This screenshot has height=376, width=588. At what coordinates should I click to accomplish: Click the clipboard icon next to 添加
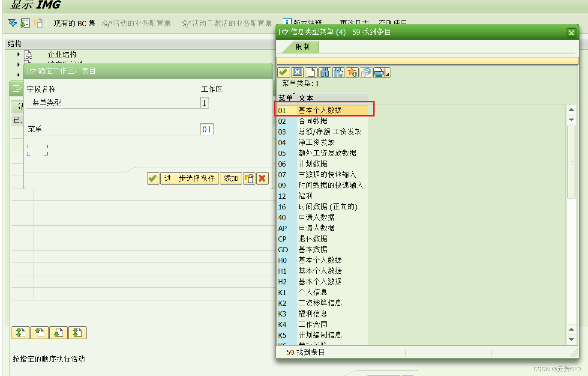(249, 178)
